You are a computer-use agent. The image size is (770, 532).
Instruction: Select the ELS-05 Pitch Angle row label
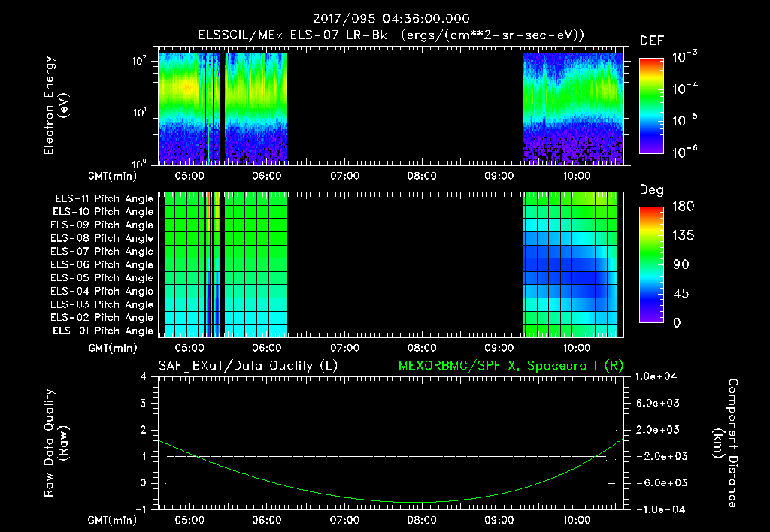click(x=102, y=278)
